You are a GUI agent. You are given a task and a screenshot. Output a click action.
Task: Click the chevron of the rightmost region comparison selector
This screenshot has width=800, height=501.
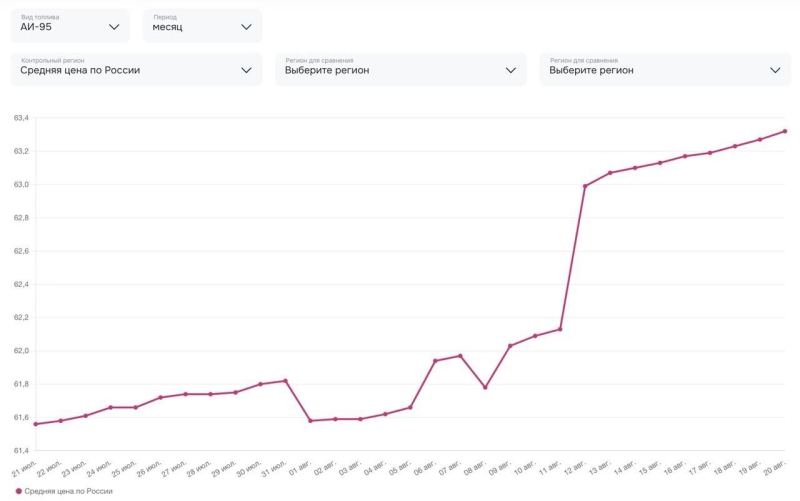point(775,70)
